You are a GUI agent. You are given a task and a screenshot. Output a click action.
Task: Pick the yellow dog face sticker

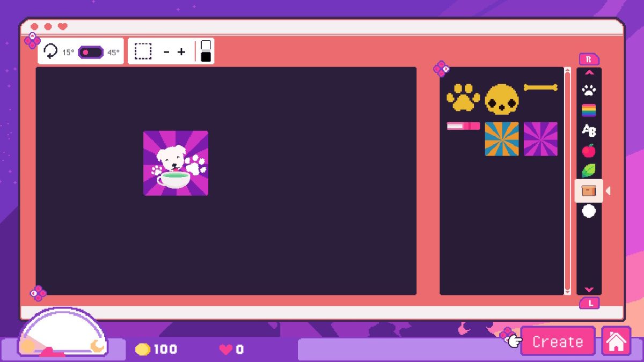coord(502,99)
